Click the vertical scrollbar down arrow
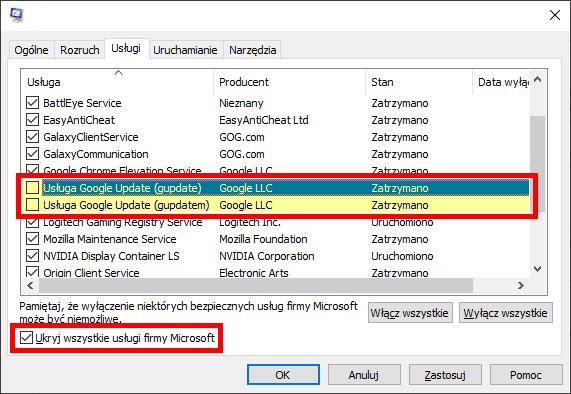Image resolution: width=571 pixels, height=394 pixels. [x=537, y=269]
